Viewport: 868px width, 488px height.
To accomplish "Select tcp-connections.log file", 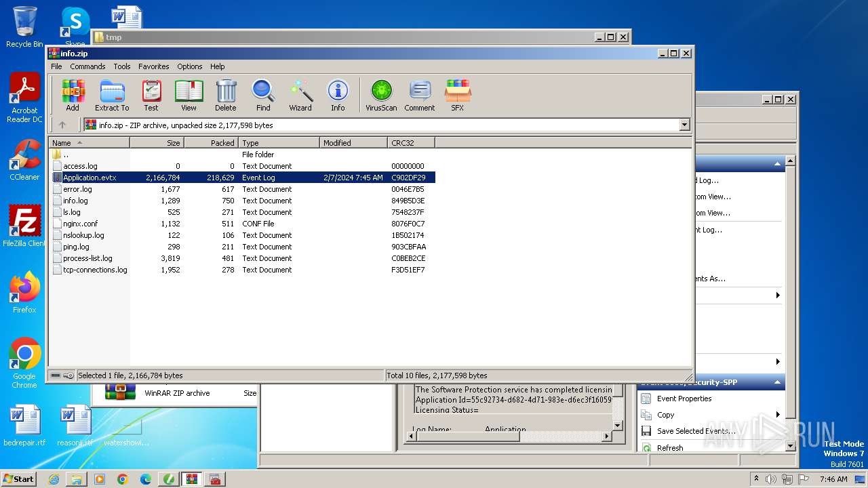I will [x=242, y=270].
